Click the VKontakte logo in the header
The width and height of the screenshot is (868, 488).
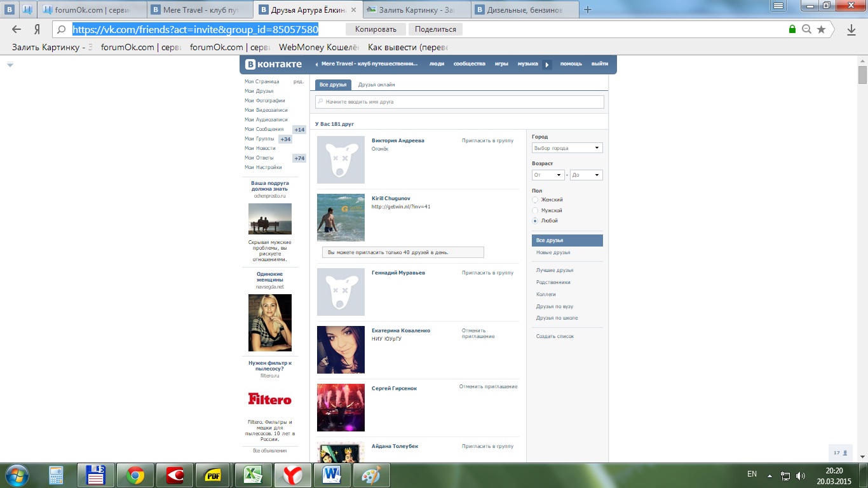[274, 64]
